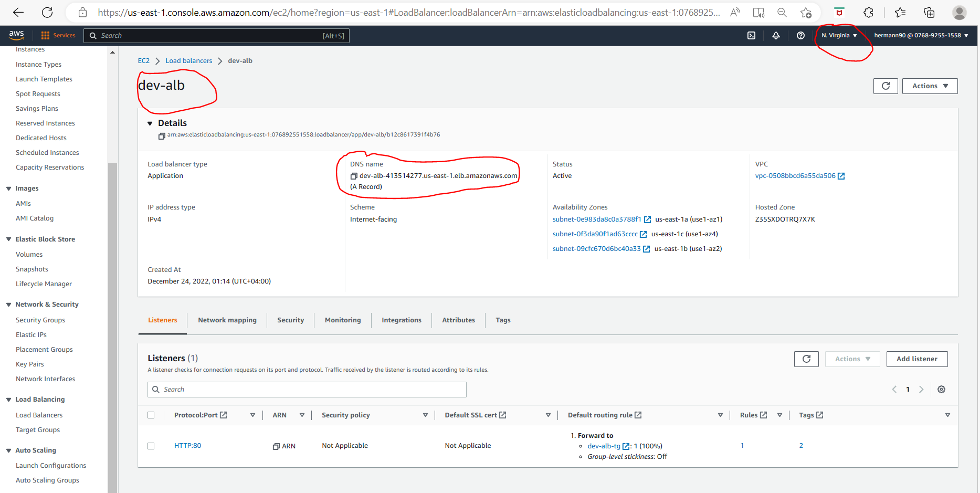Reload the page with the browser refresh icon

[x=47, y=12]
